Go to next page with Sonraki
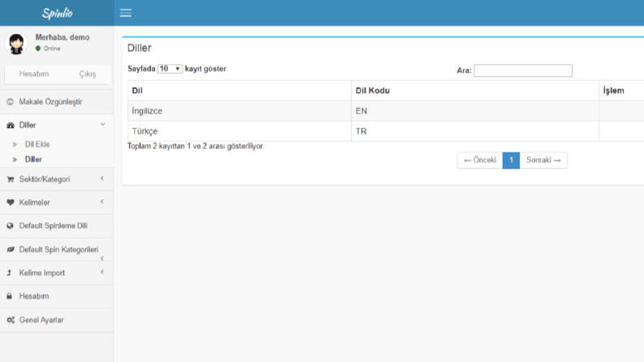This screenshot has height=362, width=644. (x=543, y=160)
